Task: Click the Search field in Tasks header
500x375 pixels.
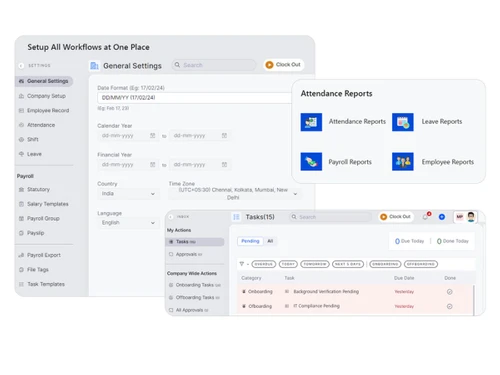Action: point(330,217)
